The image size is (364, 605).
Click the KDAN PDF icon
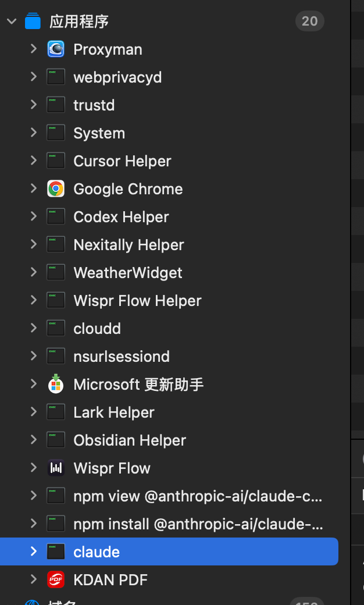[56, 580]
